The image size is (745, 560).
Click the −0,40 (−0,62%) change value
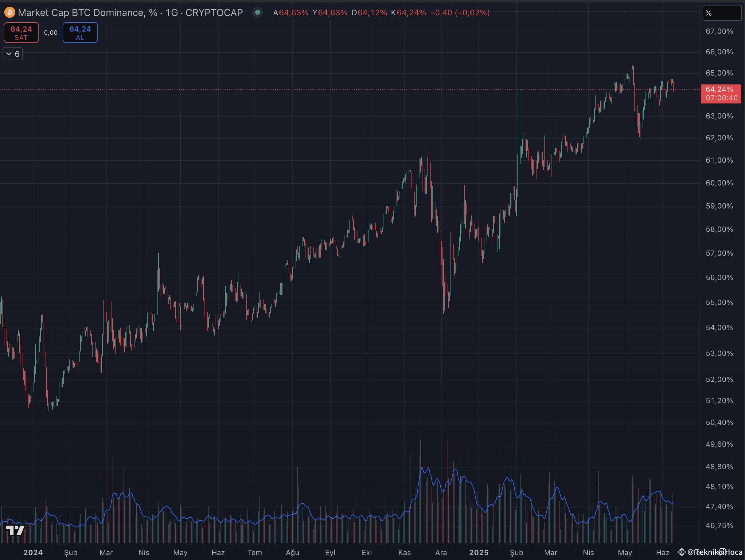click(460, 13)
